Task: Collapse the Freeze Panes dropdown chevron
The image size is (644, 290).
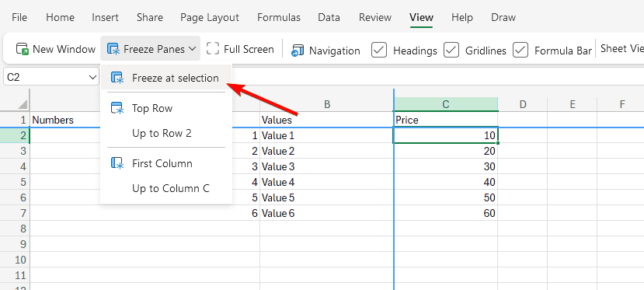Action: click(192, 49)
